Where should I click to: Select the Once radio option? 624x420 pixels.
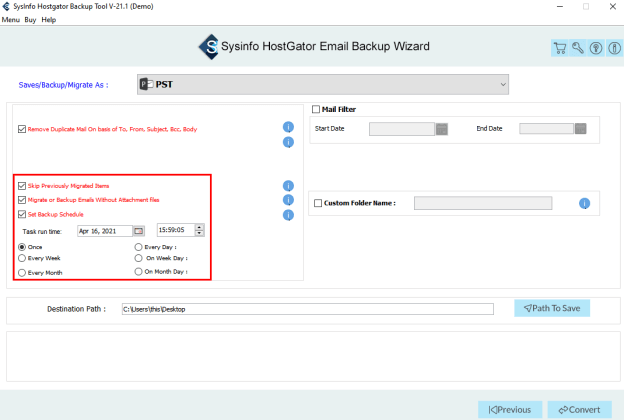[22, 247]
